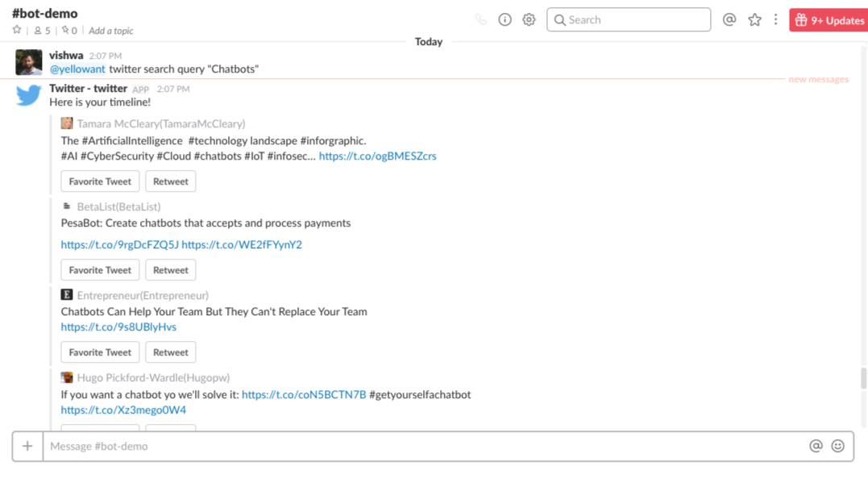Click the message list scrollbar thumb

(864, 378)
